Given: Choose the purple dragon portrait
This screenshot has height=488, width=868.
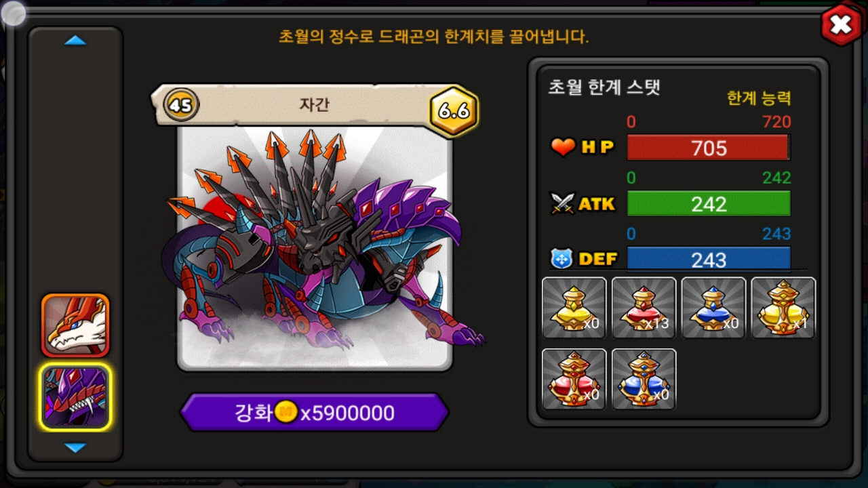Looking at the screenshot, I should 75,397.
